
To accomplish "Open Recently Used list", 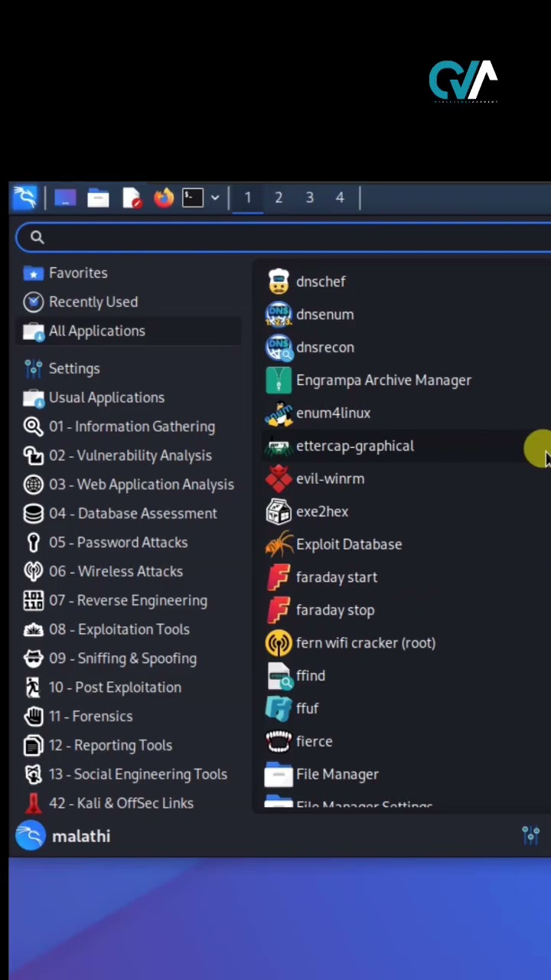I will 93,302.
